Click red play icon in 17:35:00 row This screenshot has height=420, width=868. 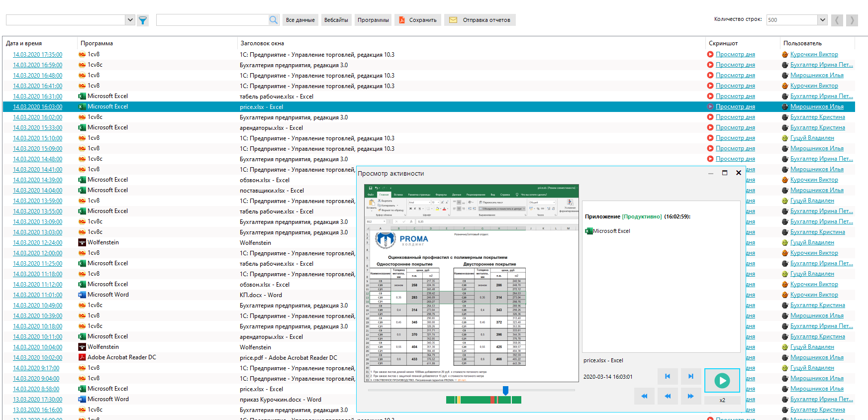(710, 54)
